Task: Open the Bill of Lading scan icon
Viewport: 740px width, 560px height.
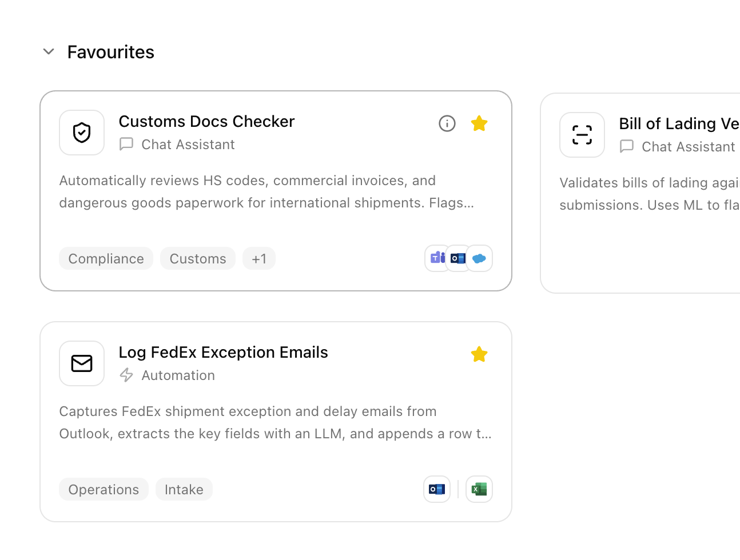Action: point(582,135)
